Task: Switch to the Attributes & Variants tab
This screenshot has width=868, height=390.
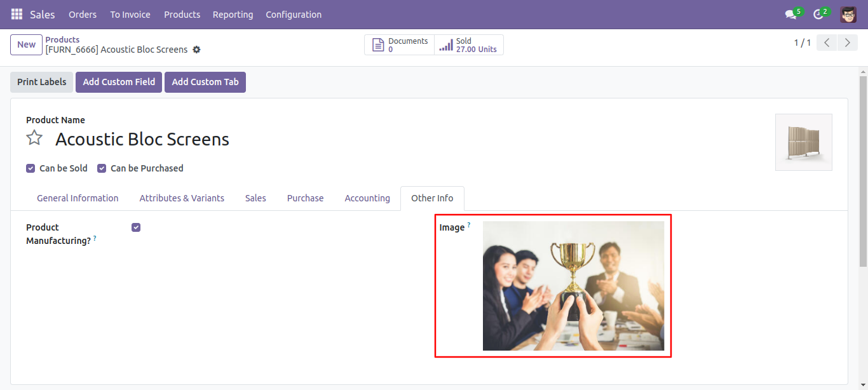Action: coord(182,198)
